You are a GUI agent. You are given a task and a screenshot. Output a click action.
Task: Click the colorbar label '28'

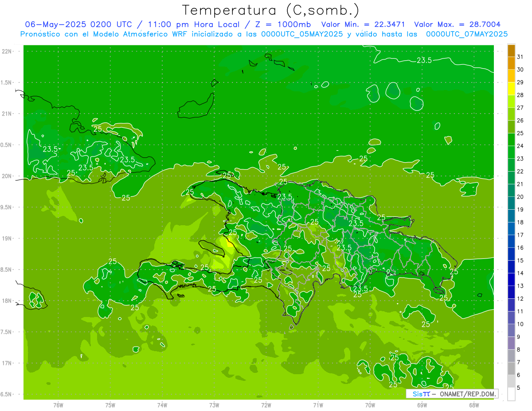(520, 95)
